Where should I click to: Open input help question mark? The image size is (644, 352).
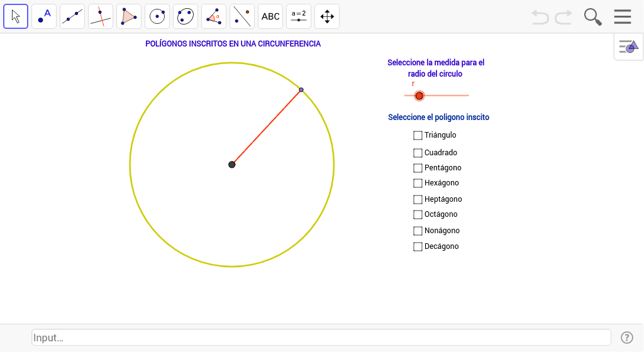(627, 338)
